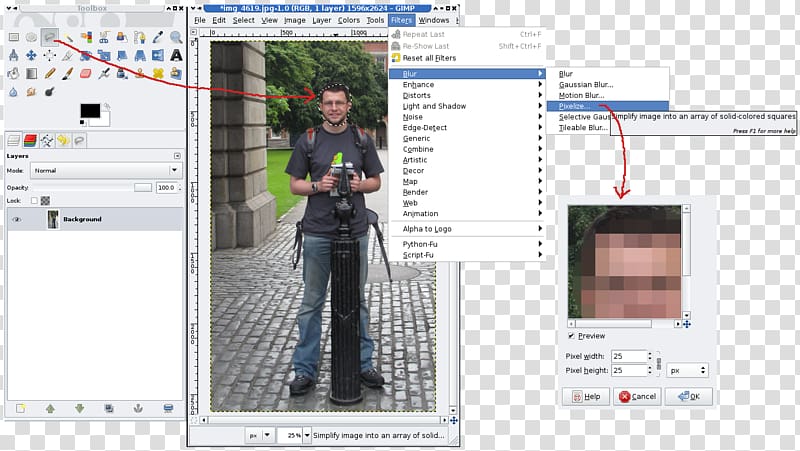800x451 pixels.
Task: Select the Scale tool
Action: click(104, 56)
